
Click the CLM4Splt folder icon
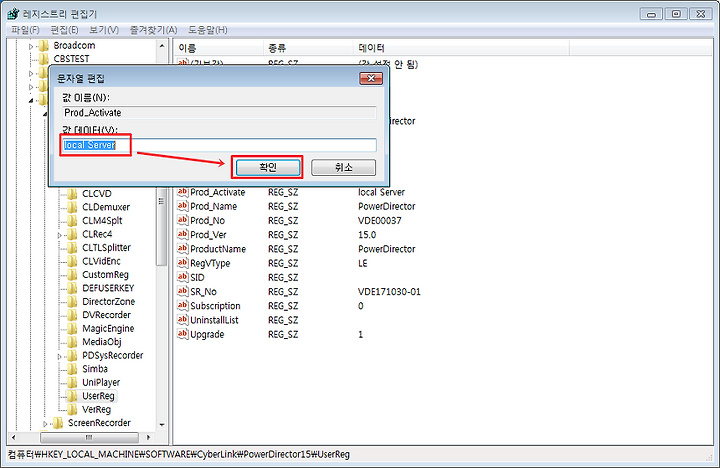72,220
